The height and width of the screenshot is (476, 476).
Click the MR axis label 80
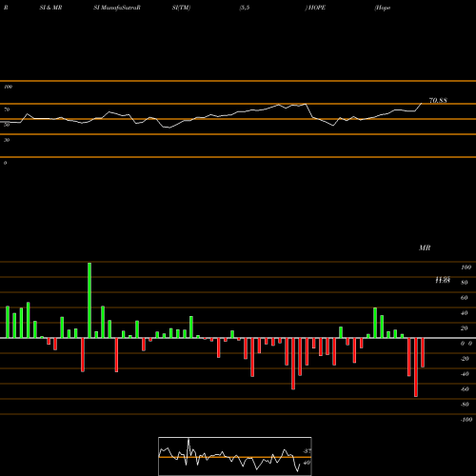pyautogui.click(x=465, y=283)
